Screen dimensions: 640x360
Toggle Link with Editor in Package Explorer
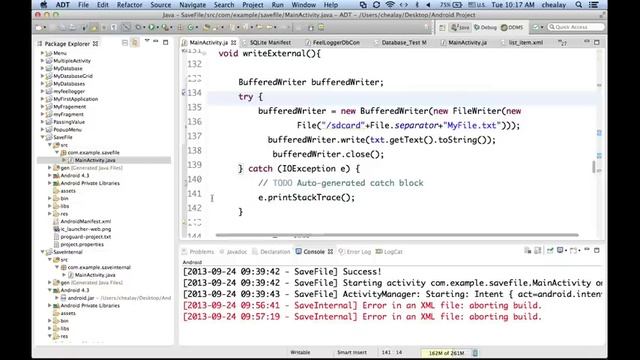pos(135,42)
